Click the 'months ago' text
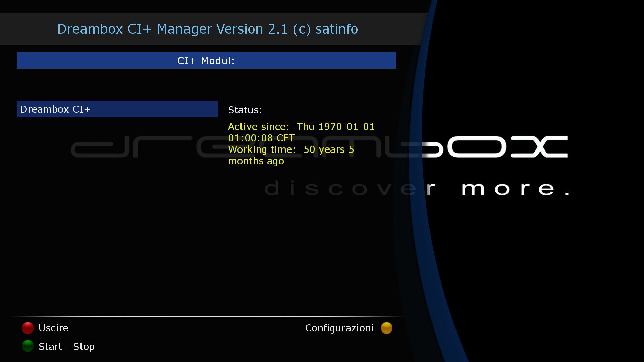Viewport: 644px width, 362px height. coord(256,161)
